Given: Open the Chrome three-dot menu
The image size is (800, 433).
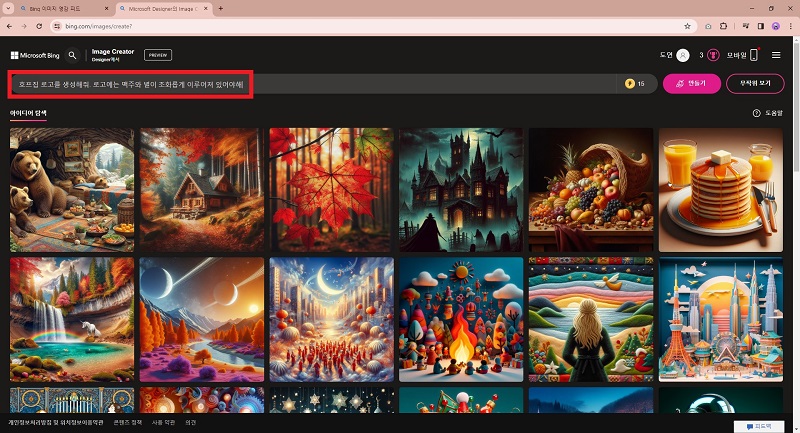Looking at the screenshot, I should click(x=790, y=26).
